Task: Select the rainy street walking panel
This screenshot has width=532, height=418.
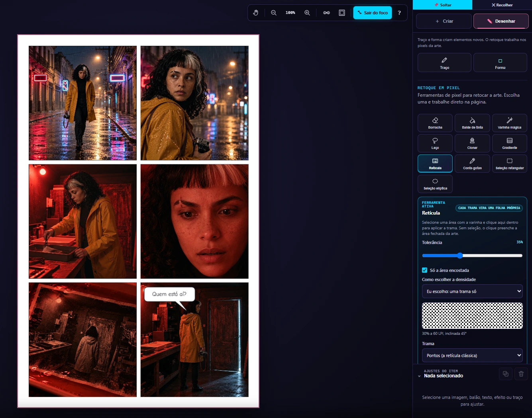Action: (x=82, y=103)
